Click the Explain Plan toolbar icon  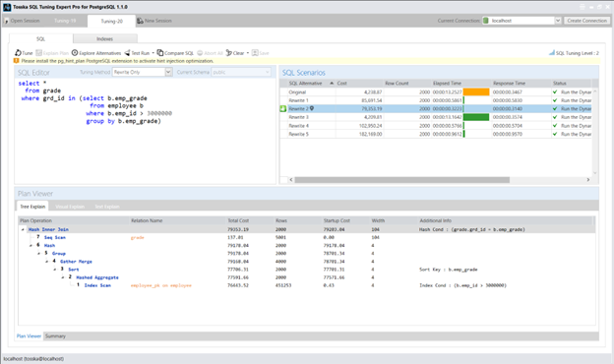click(38, 53)
